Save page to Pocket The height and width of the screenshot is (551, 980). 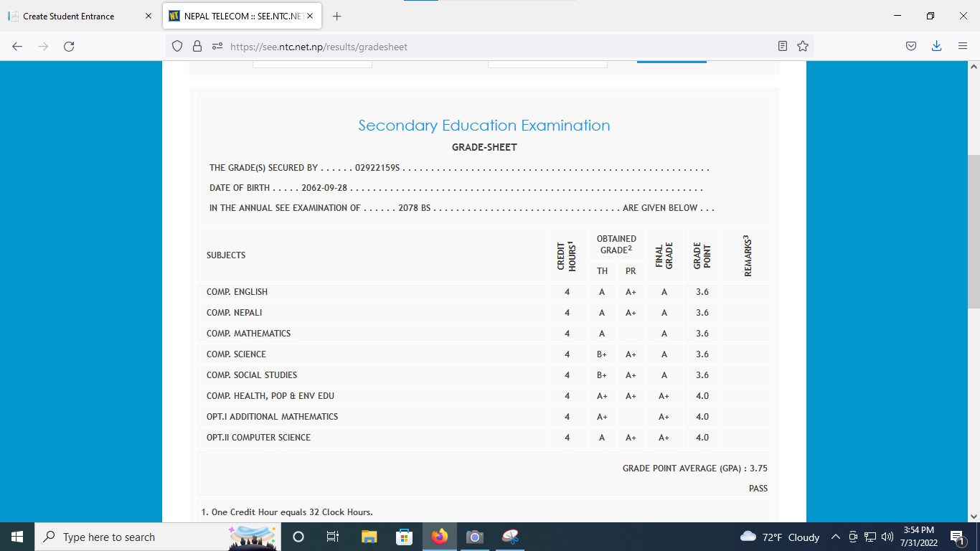point(910,47)
